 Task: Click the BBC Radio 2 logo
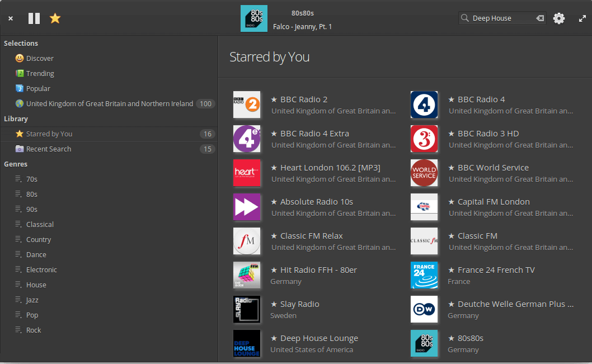[247, 105]
